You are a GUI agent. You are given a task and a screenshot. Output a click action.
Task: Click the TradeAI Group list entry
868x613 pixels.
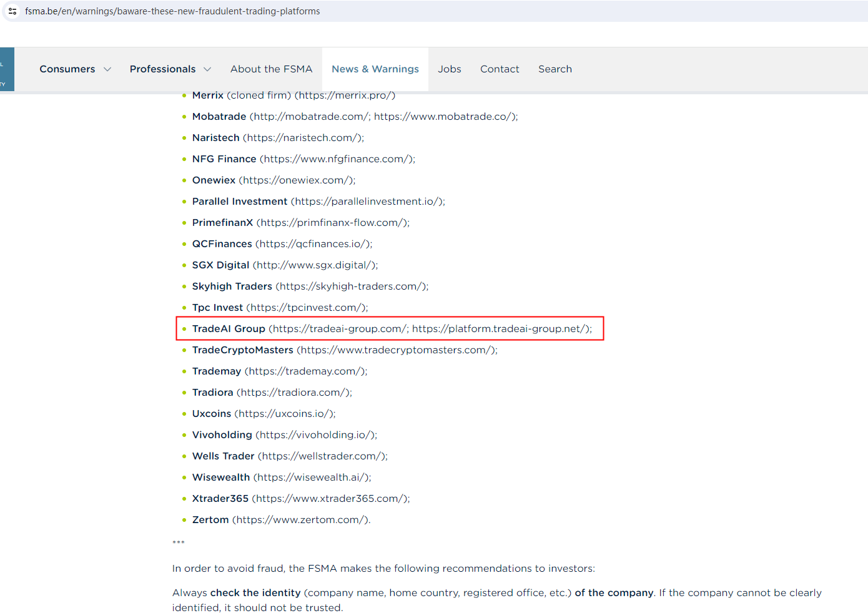coord(229,329)
